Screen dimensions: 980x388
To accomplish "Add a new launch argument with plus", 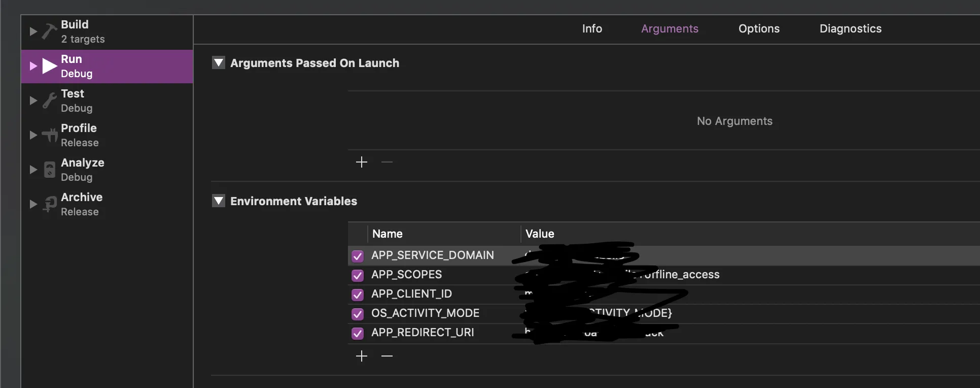I will 362,162.
